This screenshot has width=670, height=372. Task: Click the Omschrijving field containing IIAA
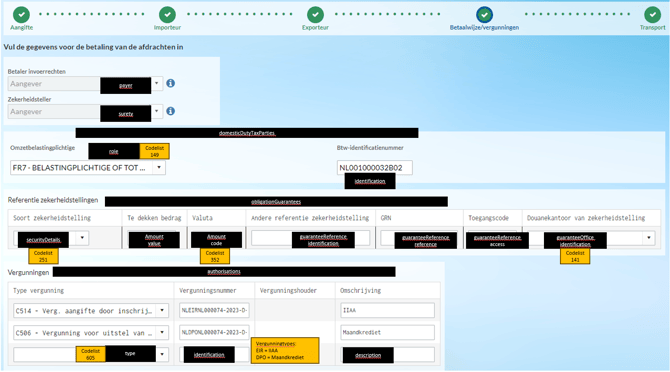point(388,310)
